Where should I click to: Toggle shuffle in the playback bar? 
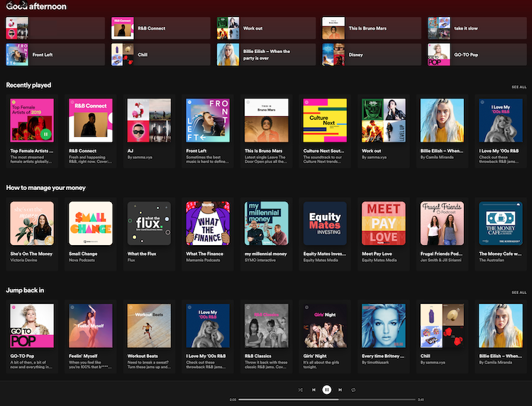(301, 390)
